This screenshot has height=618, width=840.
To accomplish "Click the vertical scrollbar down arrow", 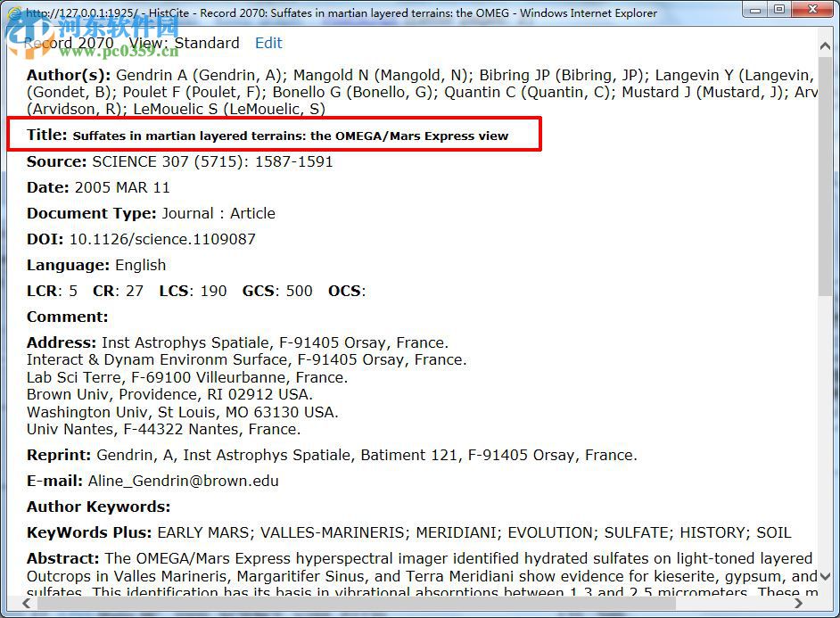I will coord(825,576).
